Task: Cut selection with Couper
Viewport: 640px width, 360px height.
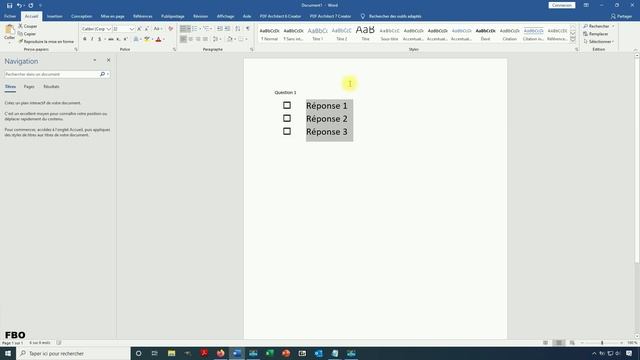Action: pos(28,26)
